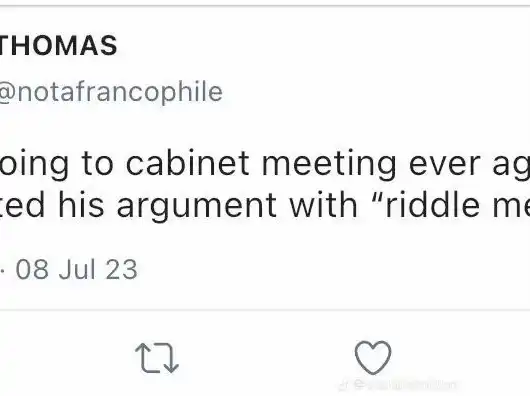Image resolution: width=530 pixels, height=396 pixels.
Task: Like the tweet with the heart icon
Action: click(x=373, y=357)
